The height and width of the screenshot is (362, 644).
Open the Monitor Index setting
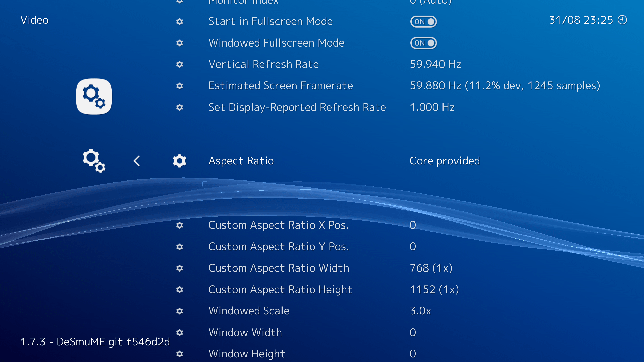[x=244, y=2]
